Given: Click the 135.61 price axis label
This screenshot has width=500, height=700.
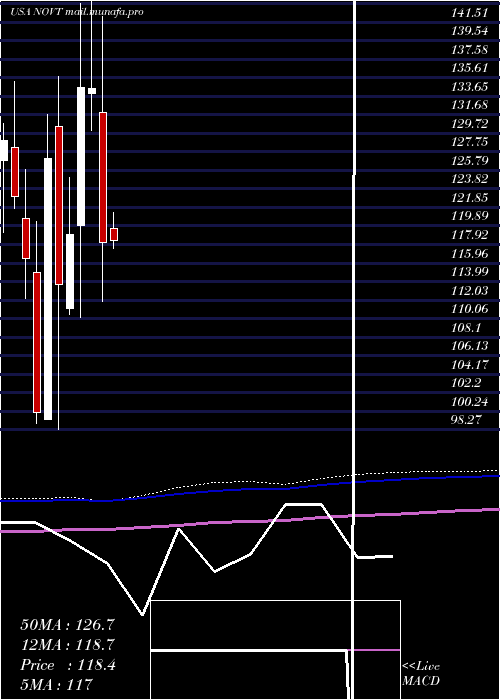Looking at the screenshot, I should pos(470,68).
